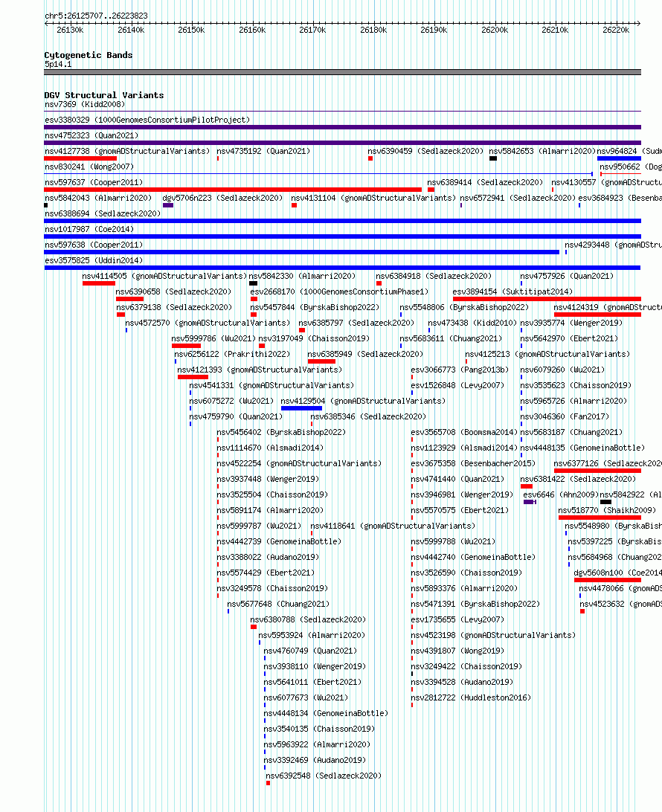Click the red bar under nsv4114505
The height and width of the screenshot is (812, 662).
point(98,283)
